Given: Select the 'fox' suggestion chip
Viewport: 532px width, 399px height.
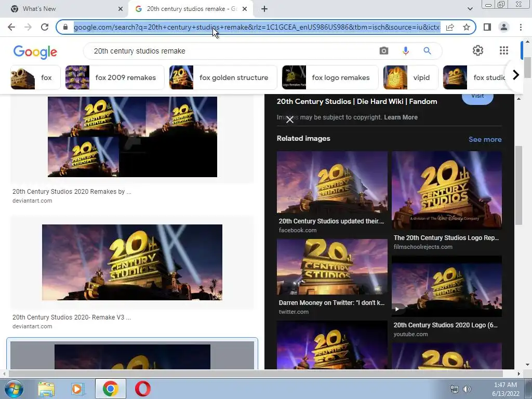Looking at the screenshot, I should pos(36,77).
